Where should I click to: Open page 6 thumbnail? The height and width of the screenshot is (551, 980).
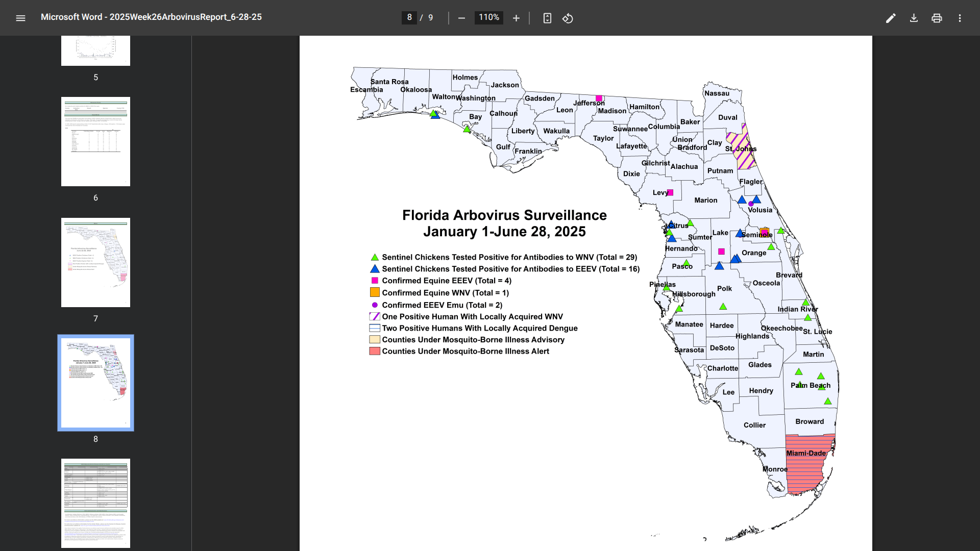click(95, 141)
